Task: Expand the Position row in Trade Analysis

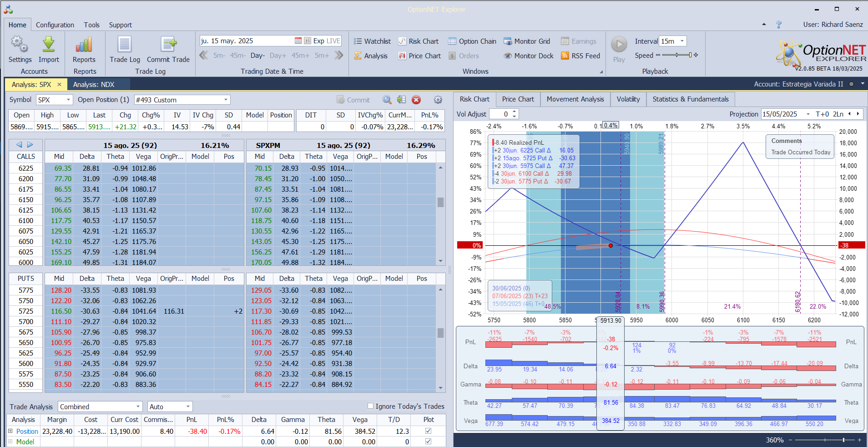Action: tap(10, 431)
